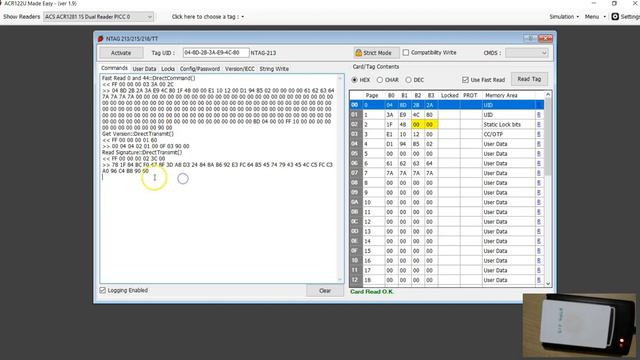Image resolution: width=640 pixels, height=360 pixels.
Task: Click the 'CC/OTP' memory area cell
Action: tap(508, 134)
